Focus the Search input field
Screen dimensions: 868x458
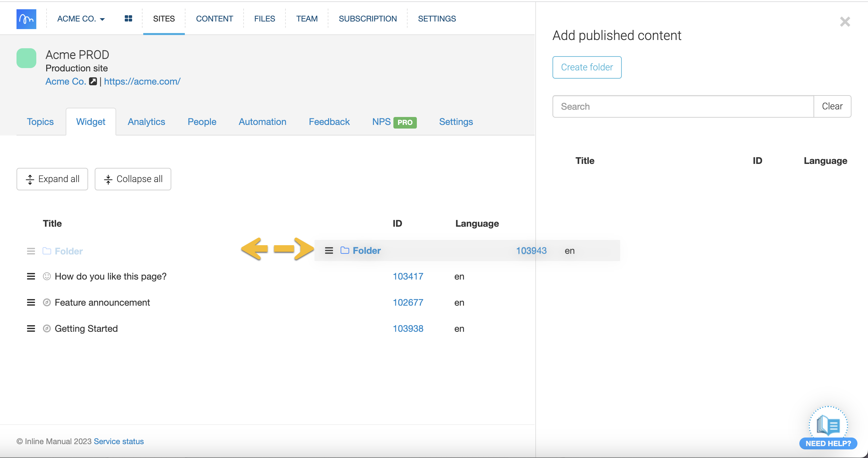[683, 107]
